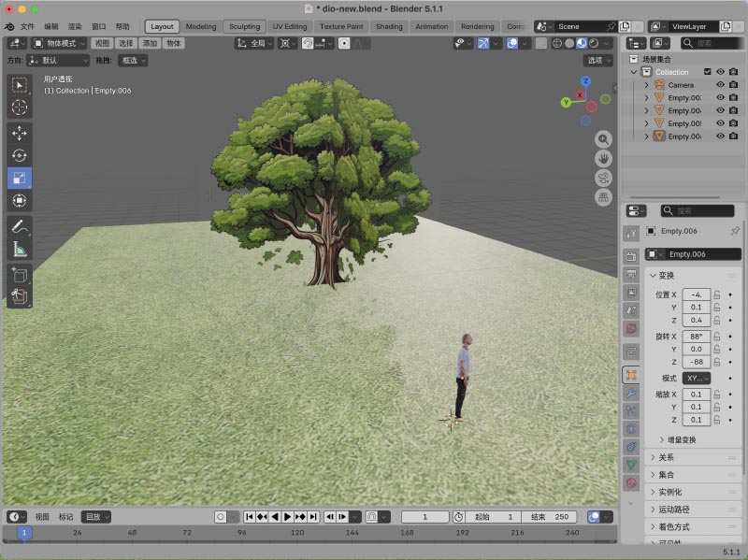Select the Annotate pencil tool
This screenshot has width=748, height=560.
(x=19, y=226)
